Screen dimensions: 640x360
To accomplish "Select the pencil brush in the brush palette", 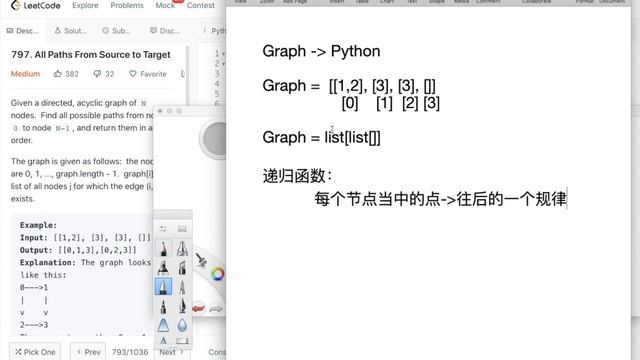I will coord(163,248).
